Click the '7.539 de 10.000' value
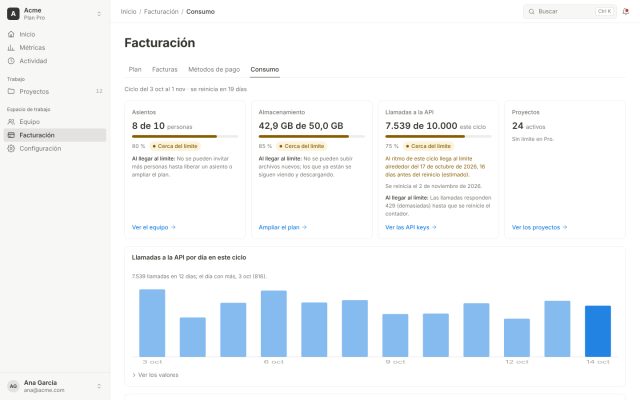This screenshot has height=400, width=640. point(421,126)
